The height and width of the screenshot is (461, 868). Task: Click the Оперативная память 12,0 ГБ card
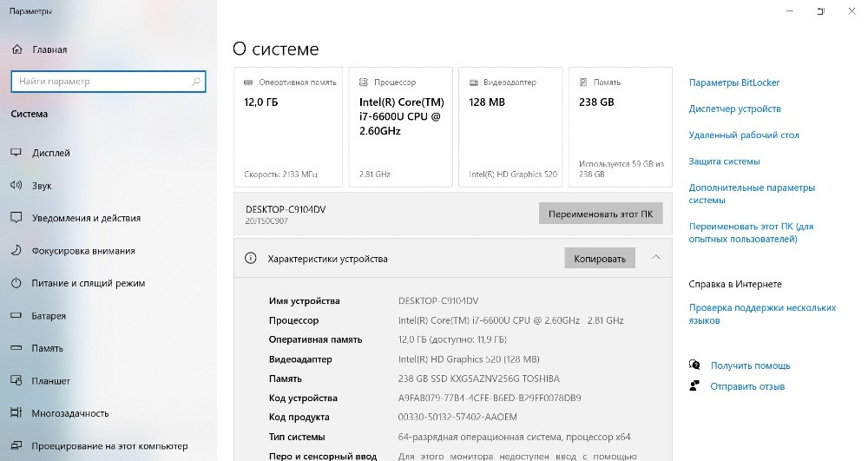(x=288, y=128)
